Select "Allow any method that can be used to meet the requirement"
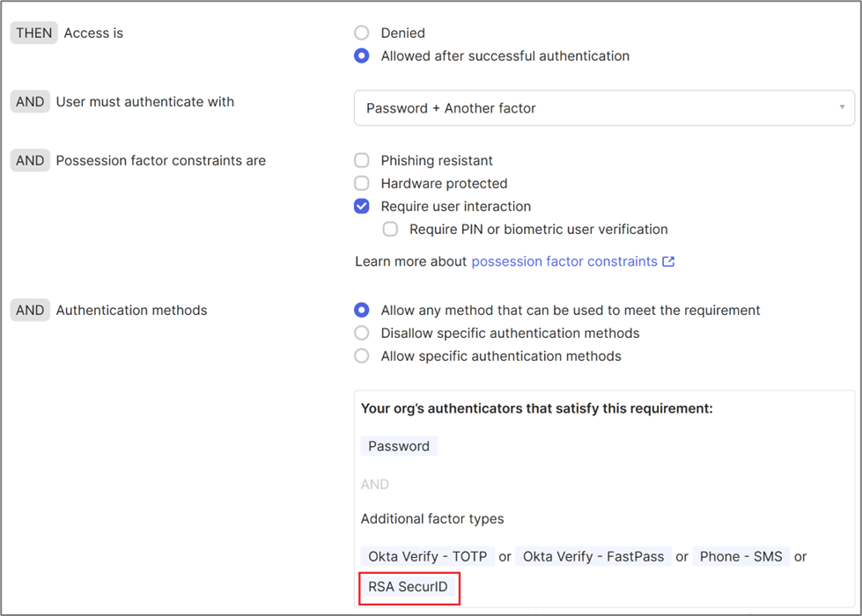This screenshot has width=862, height=616. [x=361, y=310]
